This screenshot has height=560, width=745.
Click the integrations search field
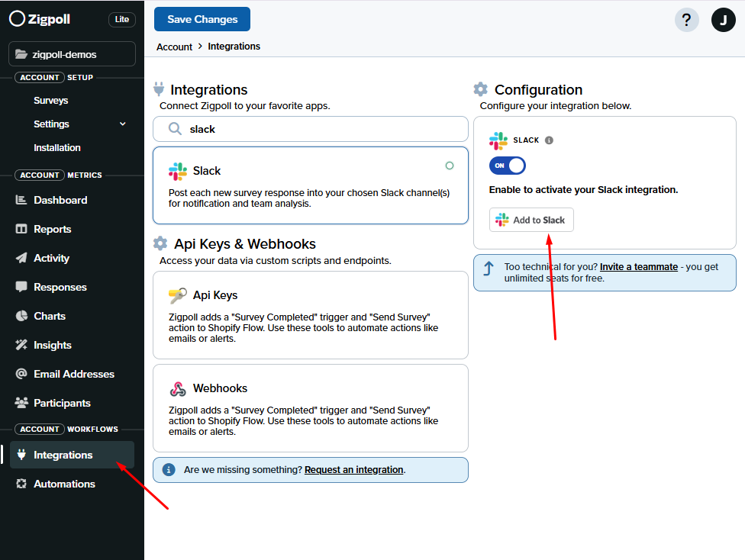(x=321, y=129)
